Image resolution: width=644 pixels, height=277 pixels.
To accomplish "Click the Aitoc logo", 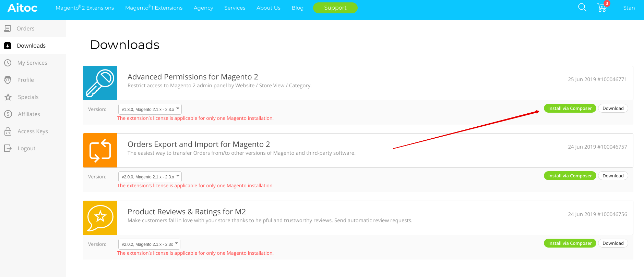I will click(x=22, y=8).
